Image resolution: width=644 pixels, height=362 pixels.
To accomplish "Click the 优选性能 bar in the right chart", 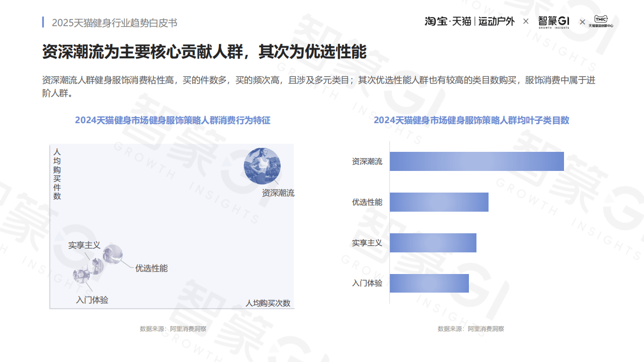I will point(439,202).
